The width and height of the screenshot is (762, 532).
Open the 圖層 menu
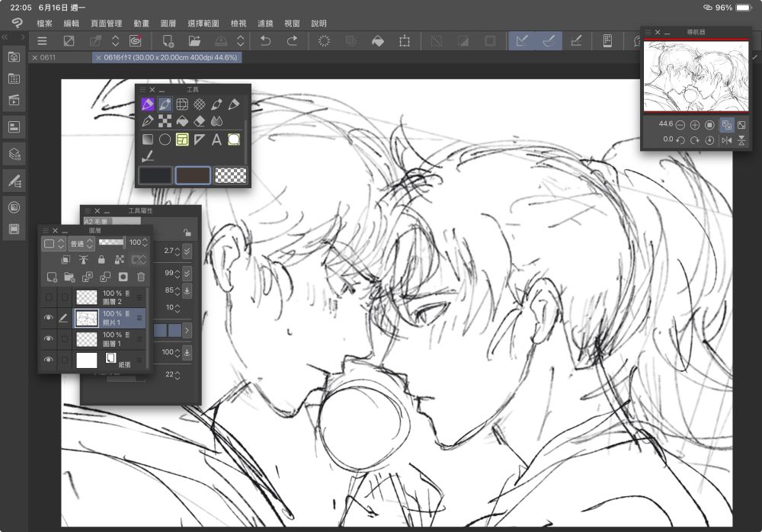(168, 24)
